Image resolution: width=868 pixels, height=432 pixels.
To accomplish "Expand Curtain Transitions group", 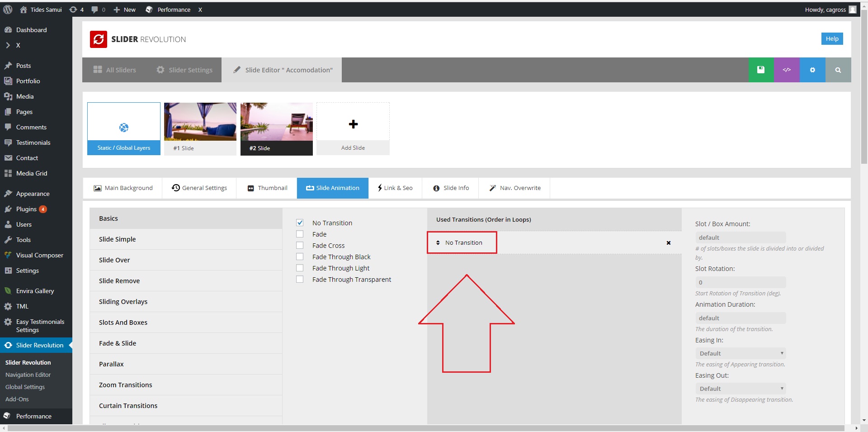I will (x=186, y=406).
